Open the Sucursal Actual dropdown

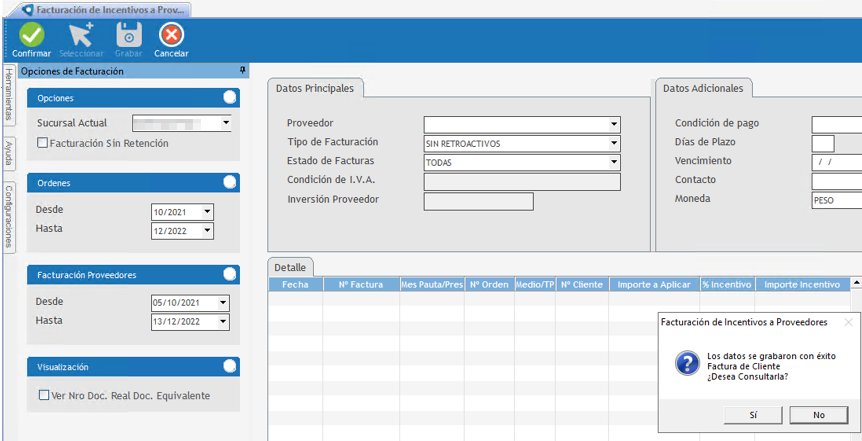click(225, 123)
